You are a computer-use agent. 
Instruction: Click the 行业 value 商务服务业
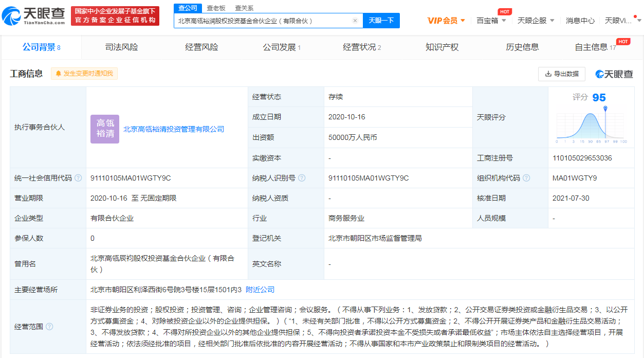coord(346,218)
